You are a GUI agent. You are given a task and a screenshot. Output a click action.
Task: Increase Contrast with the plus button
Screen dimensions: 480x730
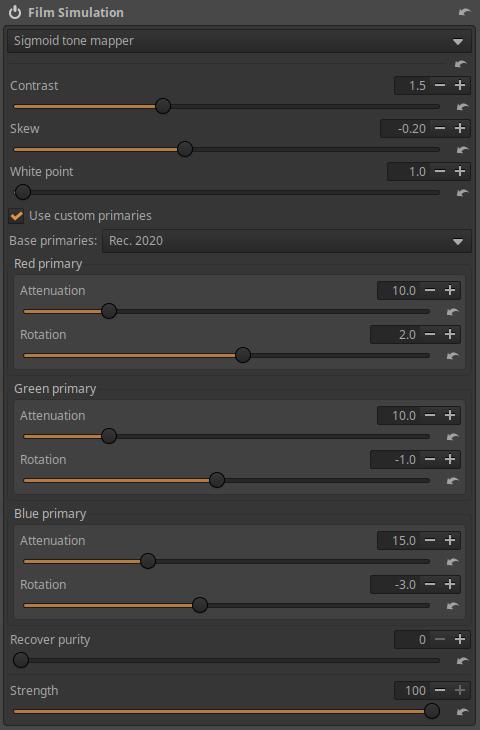460,86
